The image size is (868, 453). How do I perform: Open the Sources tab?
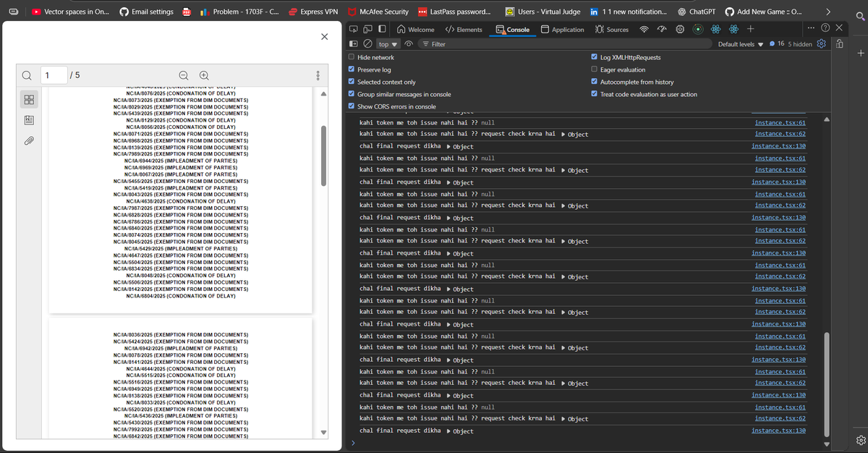tap(612, 30)
